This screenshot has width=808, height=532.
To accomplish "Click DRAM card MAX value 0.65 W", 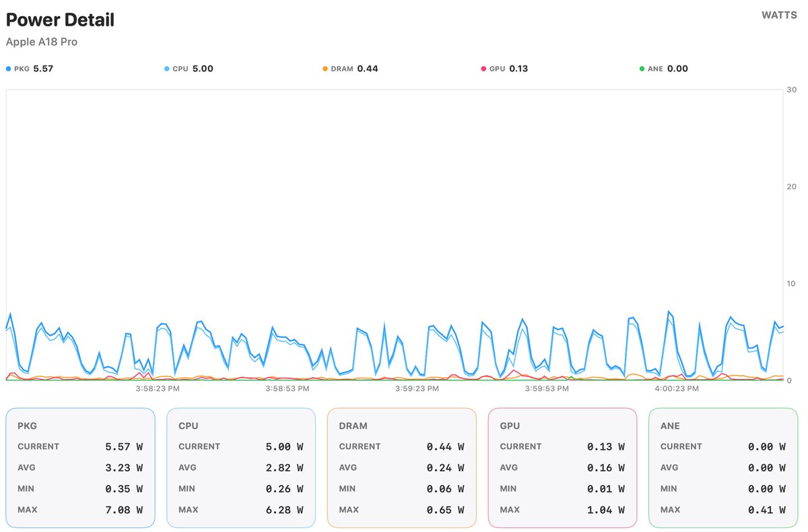I will tap(446, 510).
